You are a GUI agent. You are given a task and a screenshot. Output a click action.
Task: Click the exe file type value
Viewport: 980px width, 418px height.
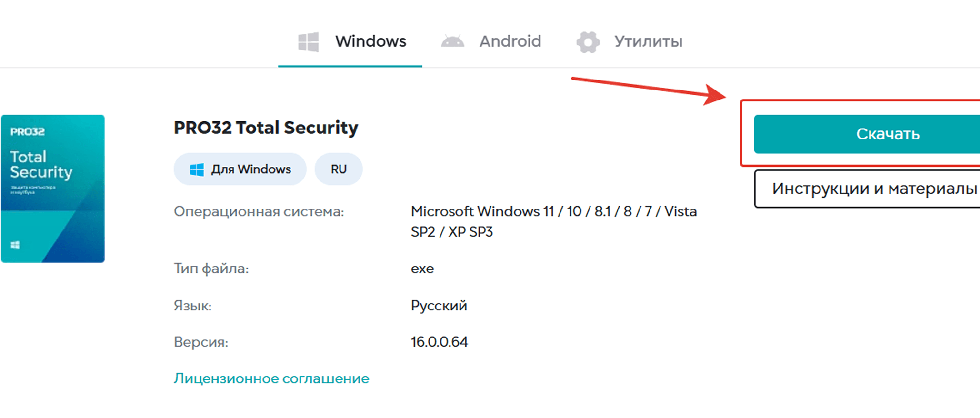pos(422,268)
